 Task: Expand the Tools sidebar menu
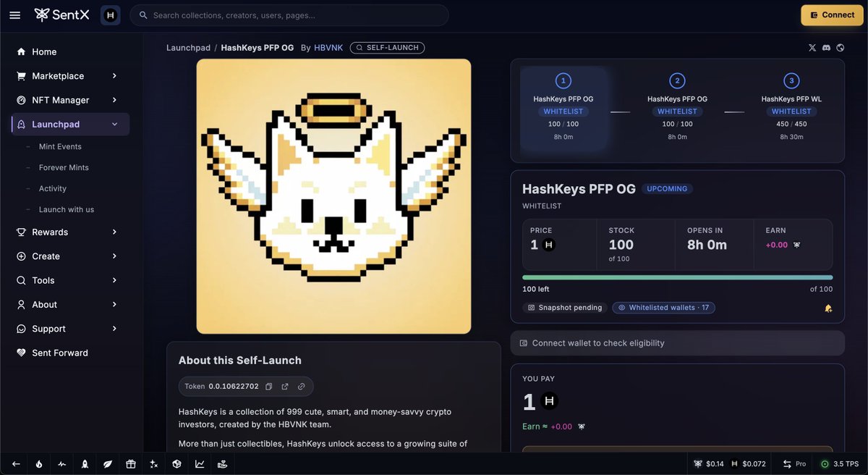70,280
